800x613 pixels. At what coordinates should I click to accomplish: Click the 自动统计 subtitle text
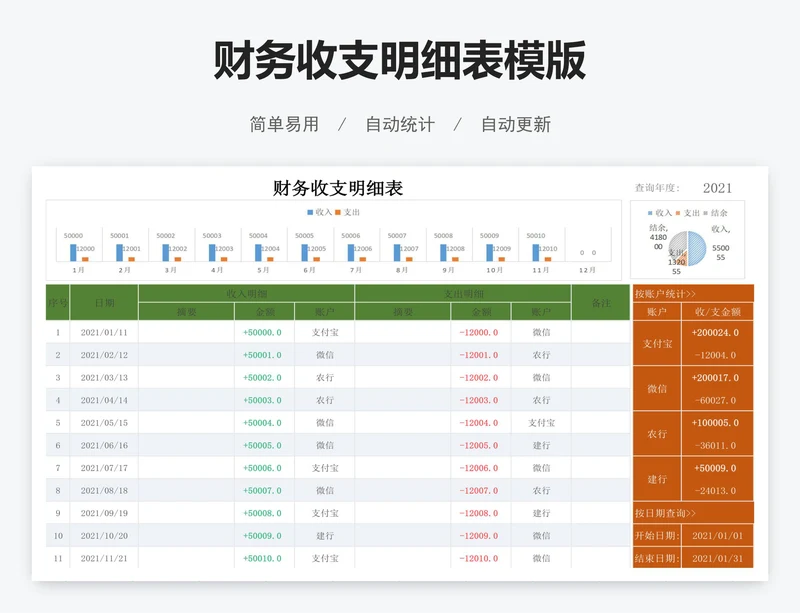(400, 124)
